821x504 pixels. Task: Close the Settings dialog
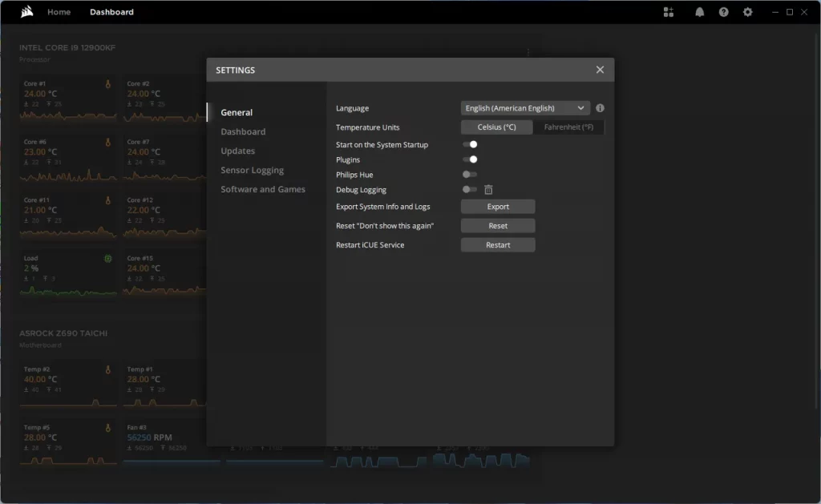point(600,70)
